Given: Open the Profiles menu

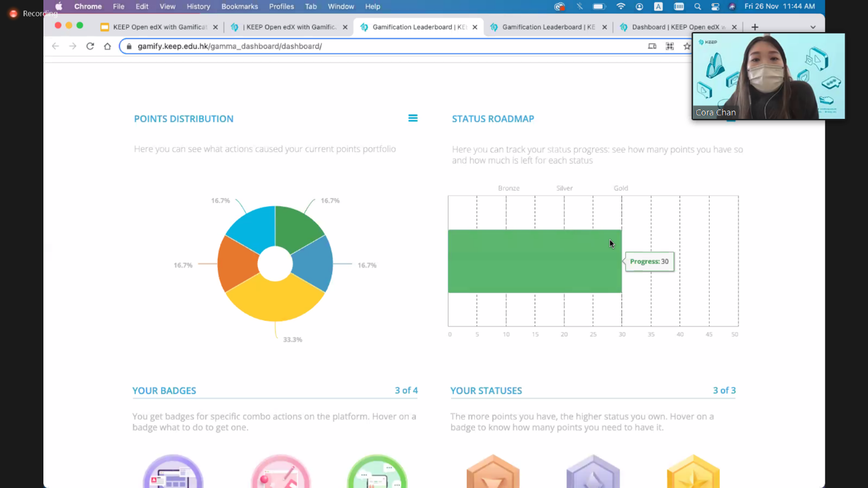Looking at the screenshot, I should pos(281,6).
